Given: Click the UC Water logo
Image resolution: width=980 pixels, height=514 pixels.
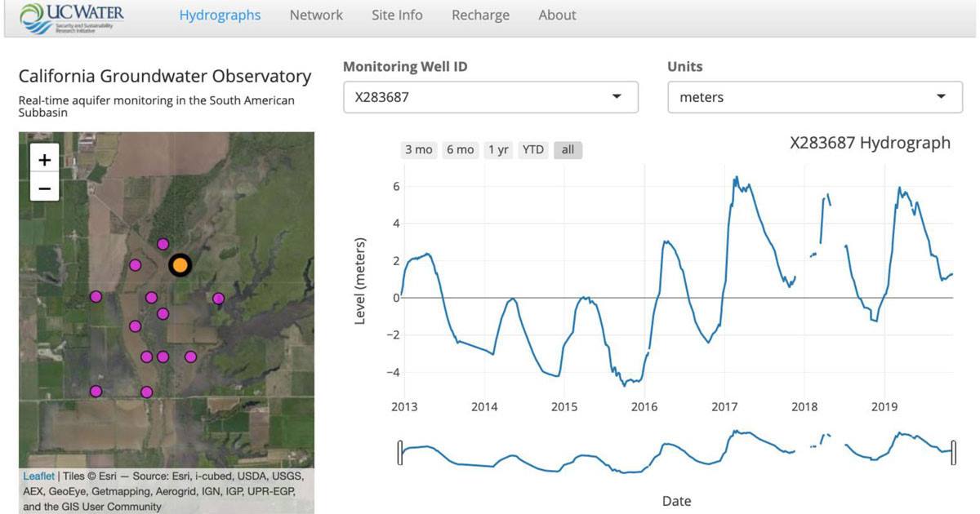Looking at the screenshot, I should tap(73, 17).
